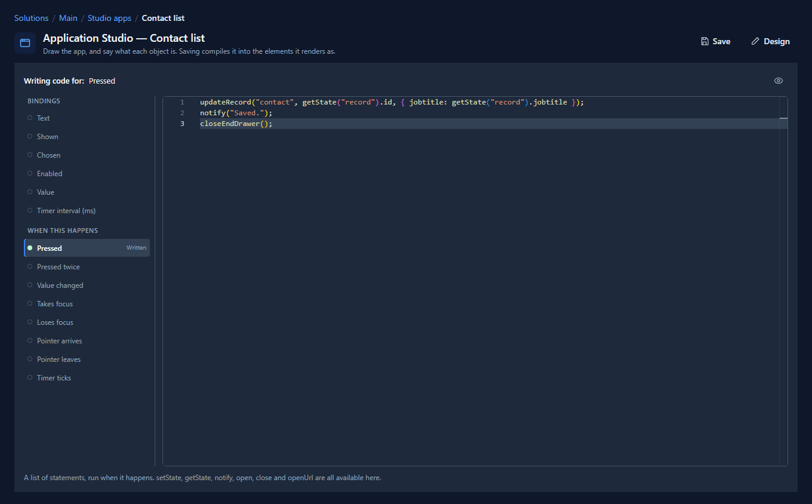Image resolution: width=812 pixels, height=504 pixels.
Task: Click the Save button
Action: coord(716,41)
